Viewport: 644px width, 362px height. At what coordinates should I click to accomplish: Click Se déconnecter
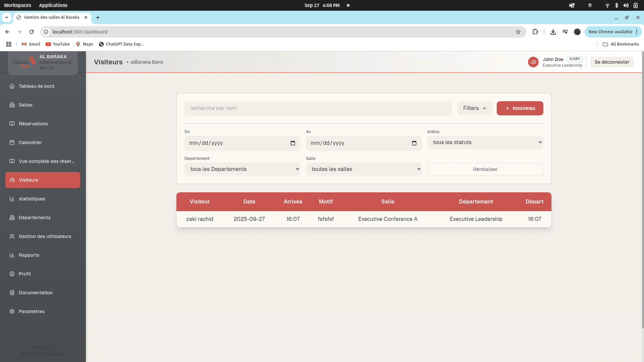(612, 62)
